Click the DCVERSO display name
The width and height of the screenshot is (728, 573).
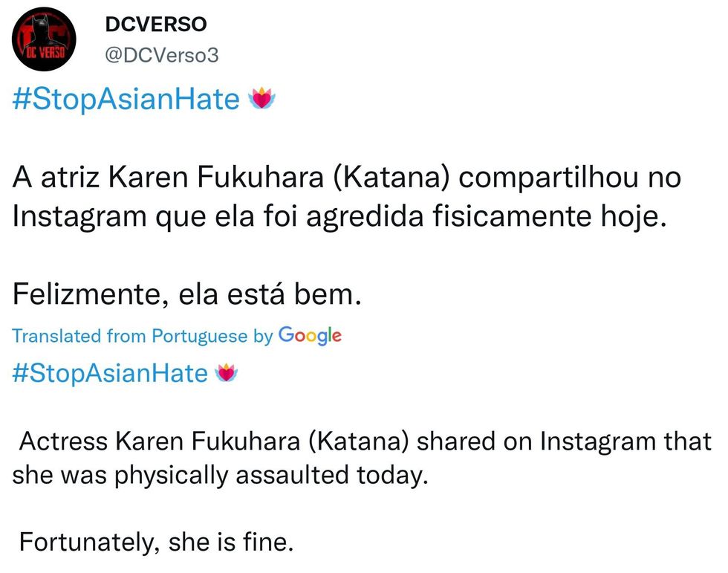click(x=156, y=25)
